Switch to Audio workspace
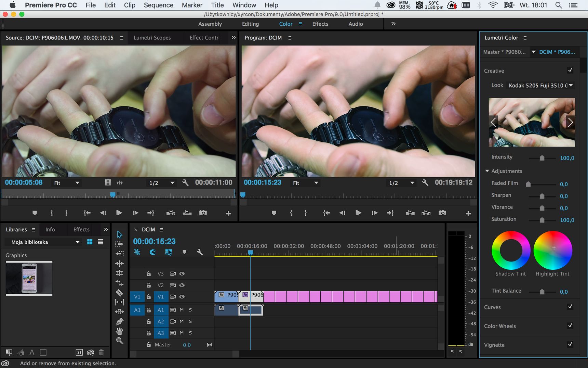588x368 pixels. [x=356, y=24]
